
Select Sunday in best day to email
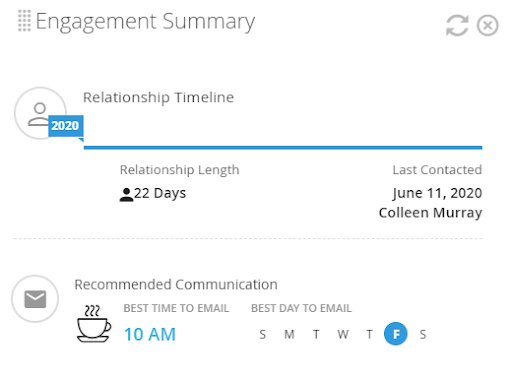pyautogui.click(x=263, y=334)
